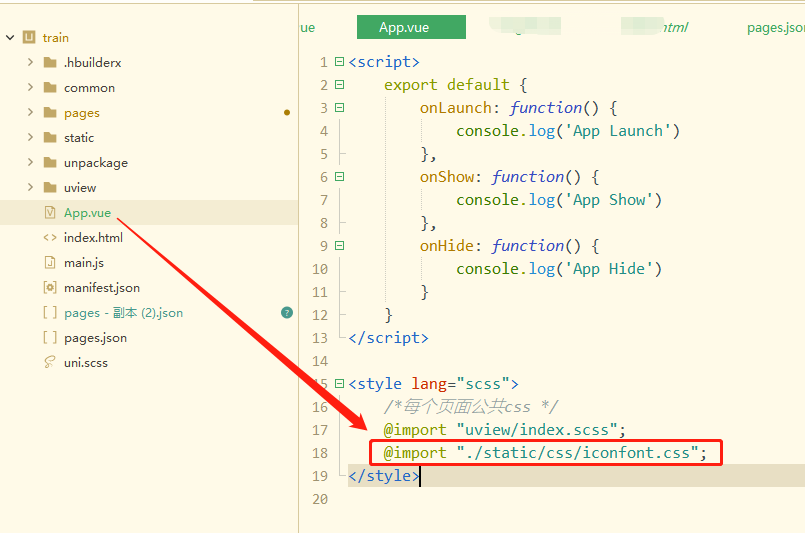Fold the onHide function at line 9
Viewport: 805px width, 533px height.
339,245
